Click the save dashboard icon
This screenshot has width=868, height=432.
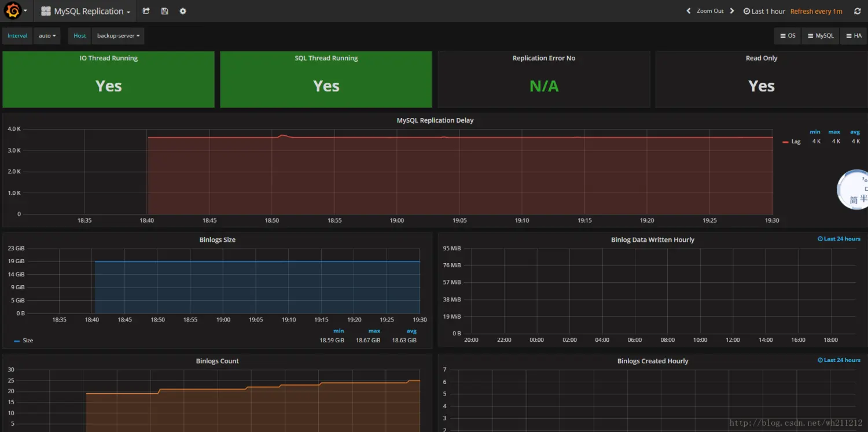[x=165, y=11]
